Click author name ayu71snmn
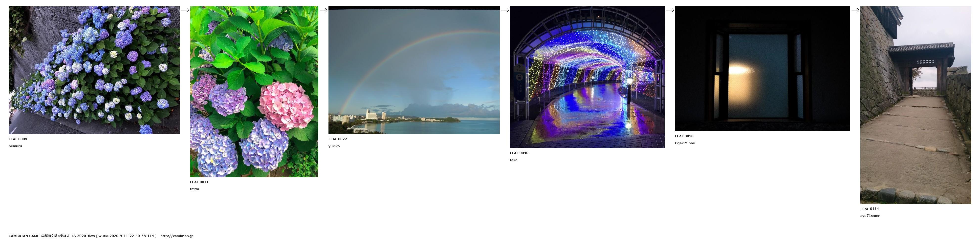The image size is (980, 242). 870,215
